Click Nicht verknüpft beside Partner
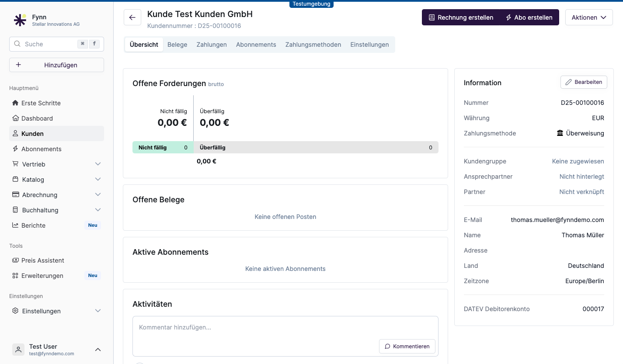Screen dimensions: 623x364 tap(582, 192)
